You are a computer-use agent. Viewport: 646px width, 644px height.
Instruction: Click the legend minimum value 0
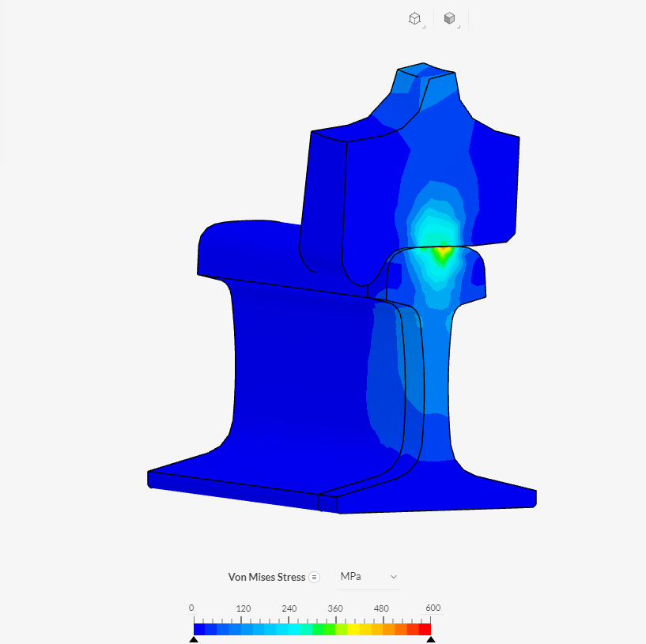(x=191, y=608)
